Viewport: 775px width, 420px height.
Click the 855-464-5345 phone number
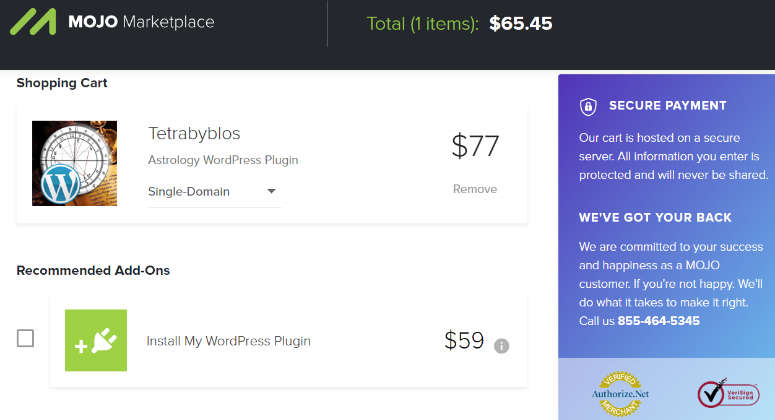658,321
